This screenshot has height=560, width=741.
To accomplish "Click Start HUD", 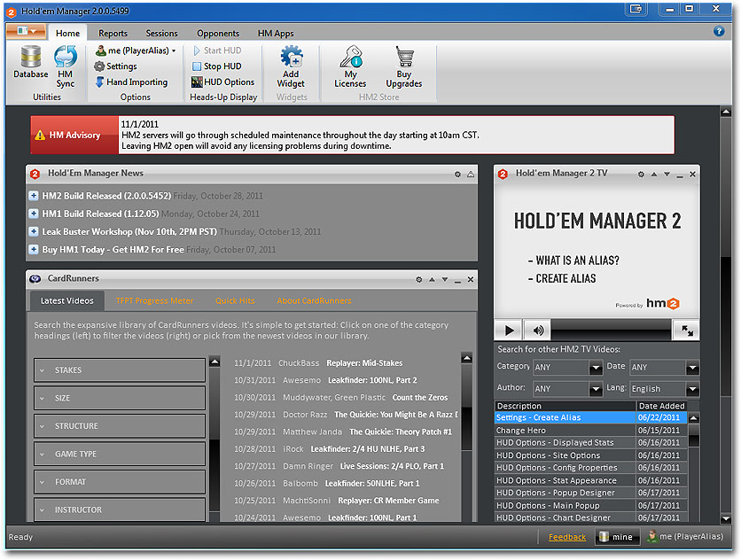I will (217, 51).
